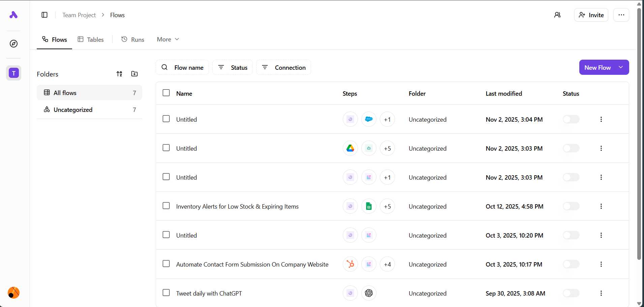Open the New Flow dropdown arrow
Screen dimensions: 644x307
pyautogui.click(x=621, y=67)
